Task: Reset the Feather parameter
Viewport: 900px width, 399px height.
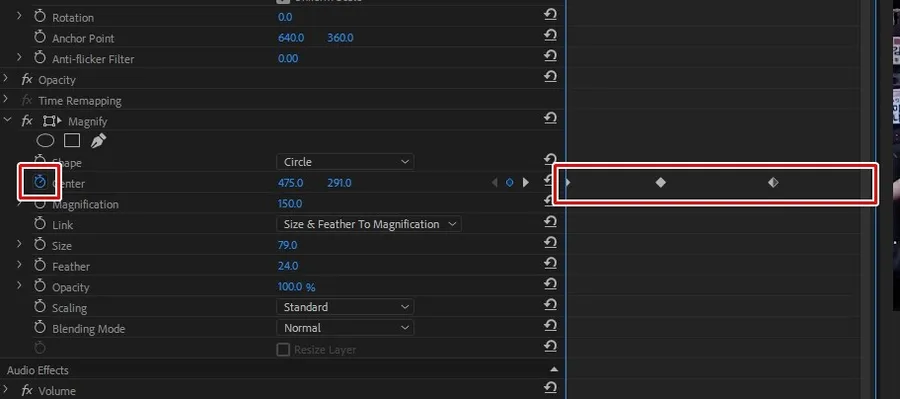Action: coord(550,263)
